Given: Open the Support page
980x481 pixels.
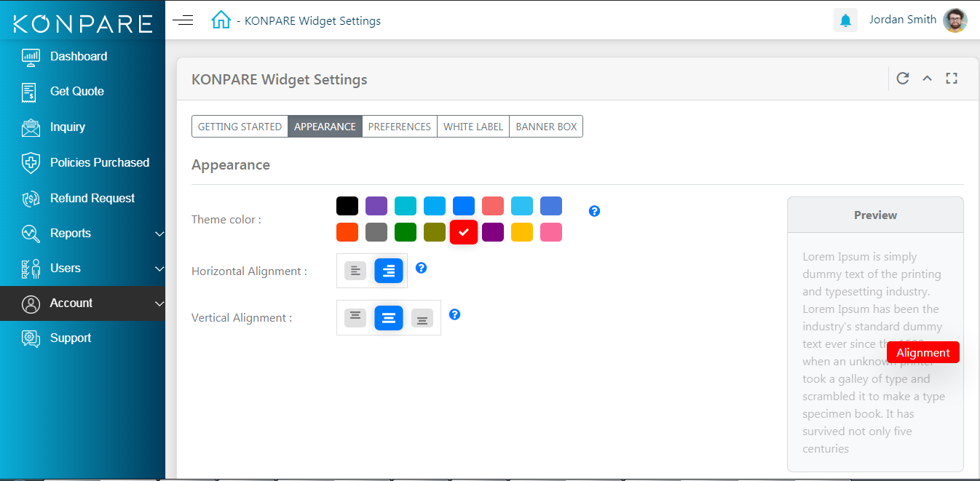Looking at the screenshot, I should 71,338.
